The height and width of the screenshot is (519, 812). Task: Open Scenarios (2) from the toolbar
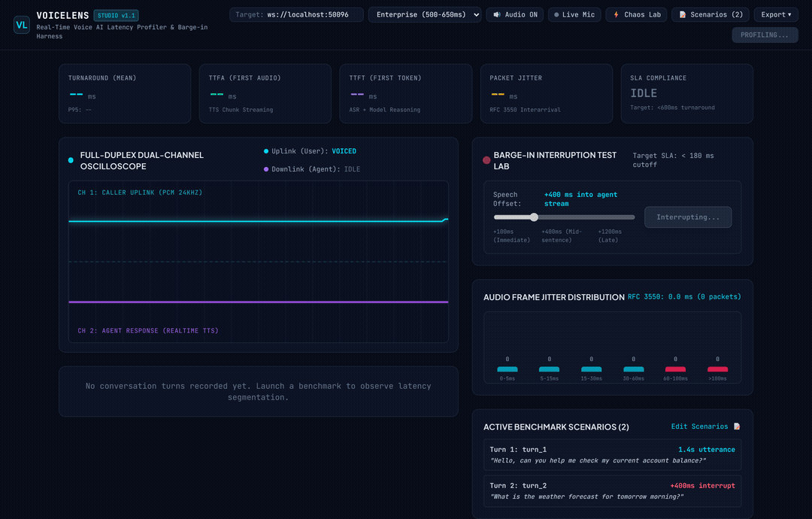pos(710,14)
